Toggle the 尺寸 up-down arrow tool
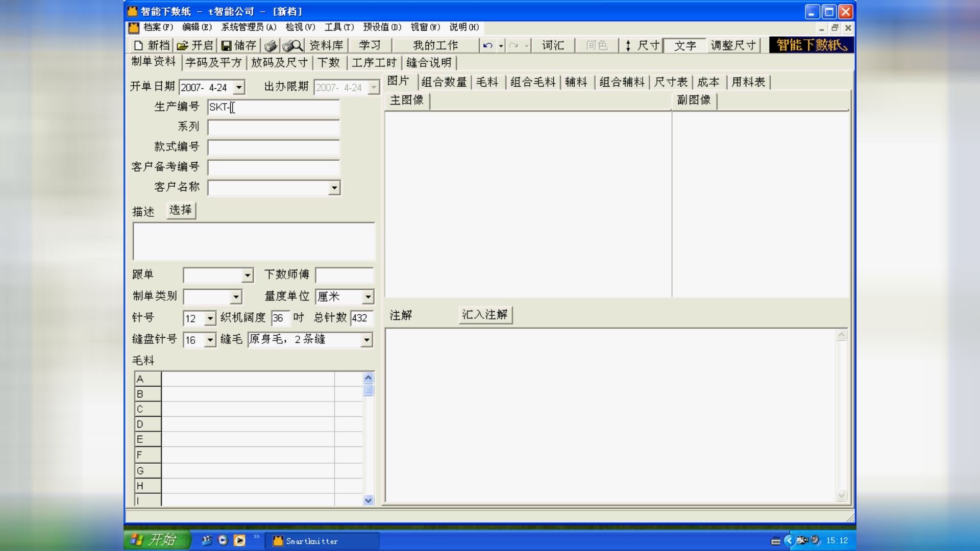This screenshot has height=551, width=980. point(643,45)
